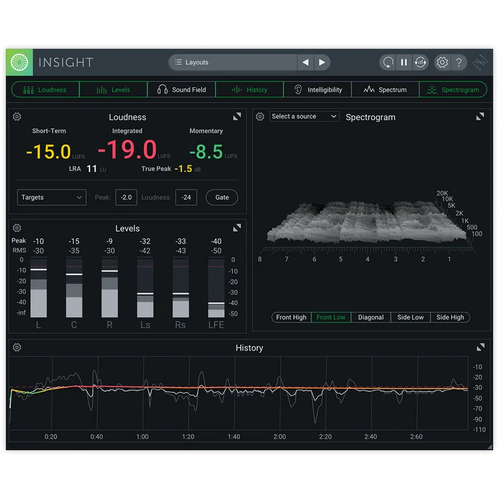
Task: Toggle the Spectrogram module tab
Action: (453, 90)
